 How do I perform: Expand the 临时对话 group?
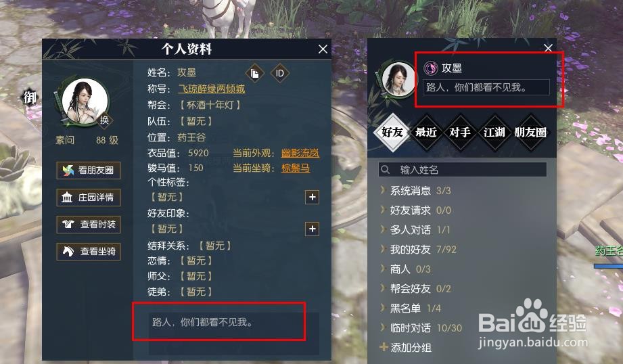pos(421,328)
